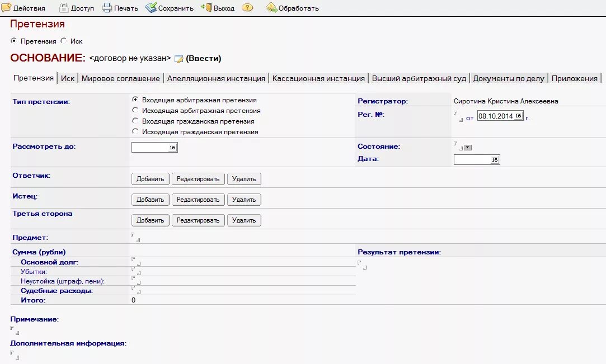
Task: Click the Обработать process icon
Action: tap(271, 7)
